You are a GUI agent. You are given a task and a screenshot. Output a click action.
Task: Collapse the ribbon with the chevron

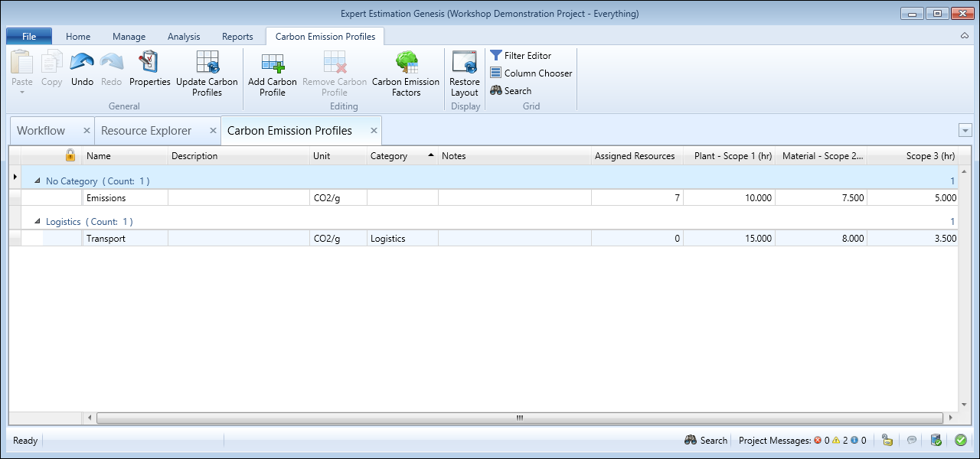[964, 36]
